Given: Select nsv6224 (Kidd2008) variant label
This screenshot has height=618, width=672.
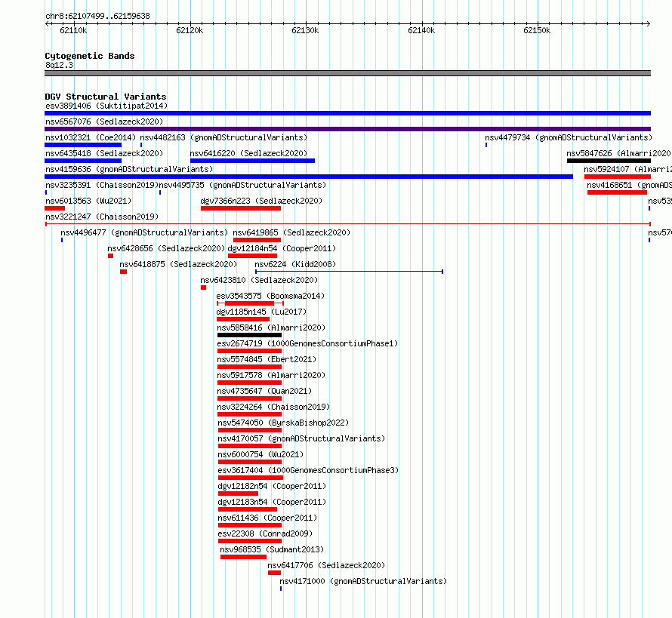Looking at the screenshot, I should tap(295, 264).
